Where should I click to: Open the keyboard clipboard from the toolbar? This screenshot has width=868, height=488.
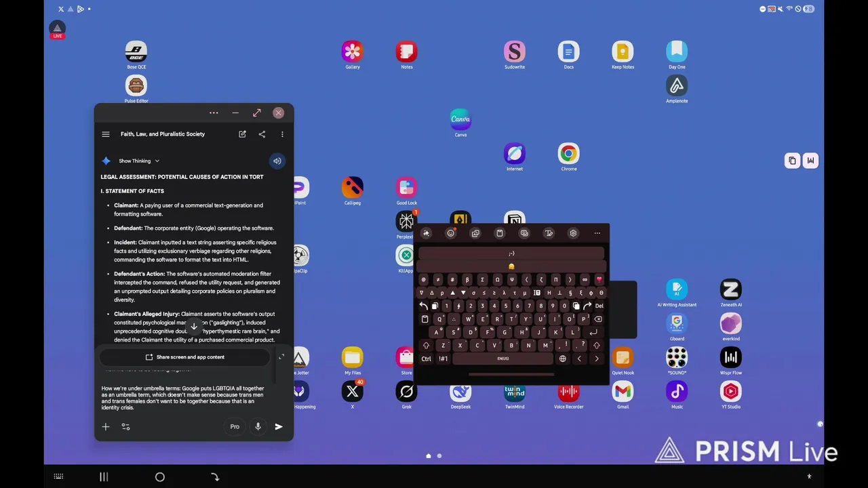(500, 234)
